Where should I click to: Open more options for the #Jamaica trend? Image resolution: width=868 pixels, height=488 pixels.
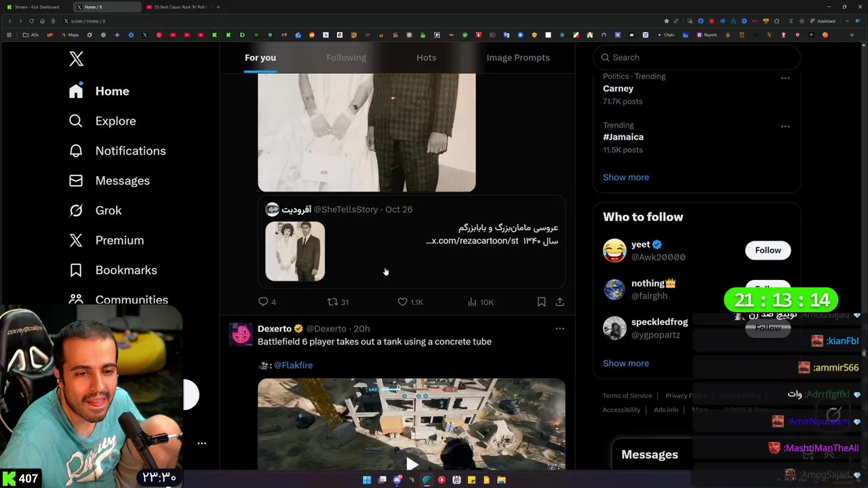point(785,126)
